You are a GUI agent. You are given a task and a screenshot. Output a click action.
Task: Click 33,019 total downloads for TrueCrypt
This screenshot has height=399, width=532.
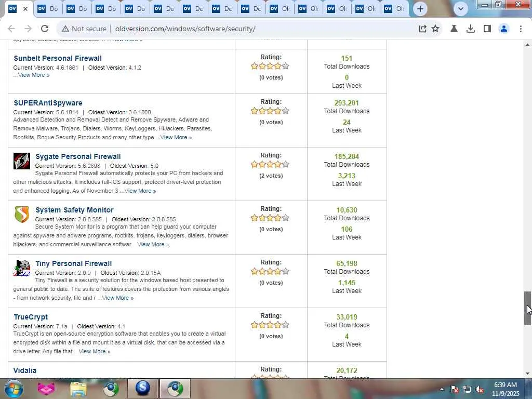(347, 317)
